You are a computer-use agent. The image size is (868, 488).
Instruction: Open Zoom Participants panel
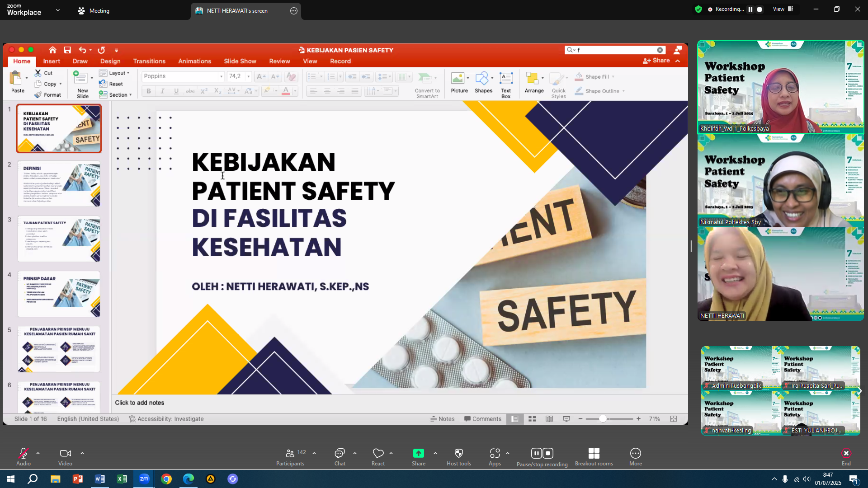pos(290,457)
